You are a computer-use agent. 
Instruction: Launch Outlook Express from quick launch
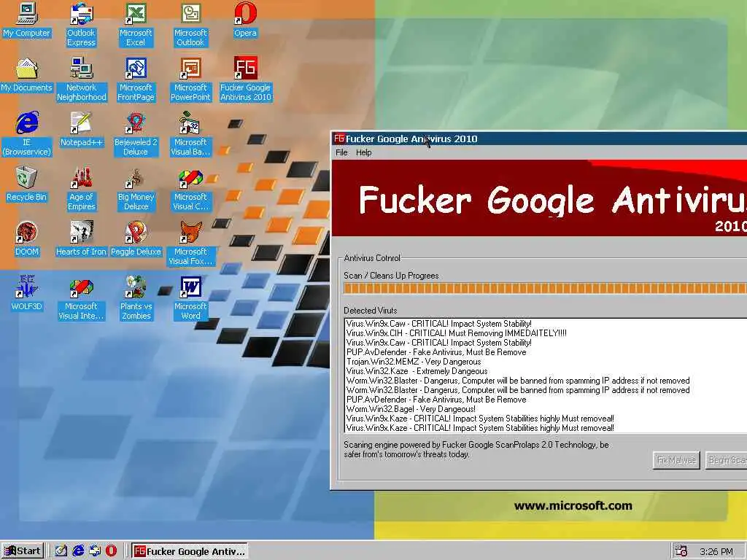point(95,551)
